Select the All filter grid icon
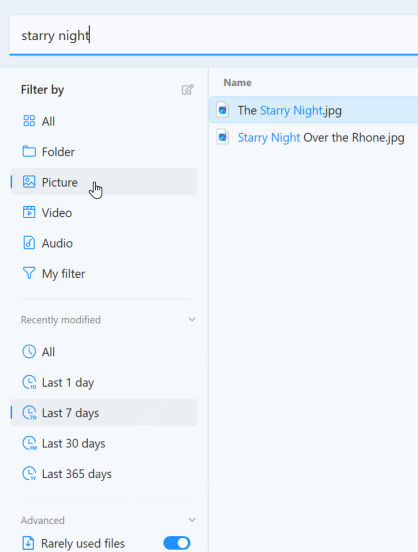 click(29, 121)
